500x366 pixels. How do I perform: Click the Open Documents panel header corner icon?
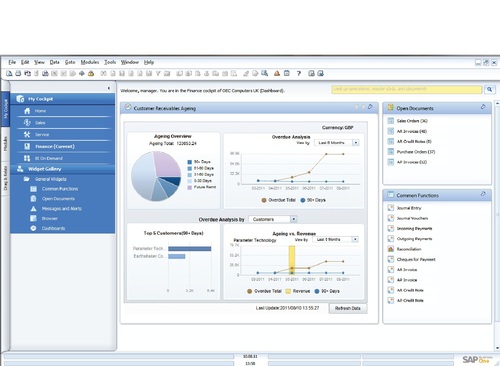point(483,107)
